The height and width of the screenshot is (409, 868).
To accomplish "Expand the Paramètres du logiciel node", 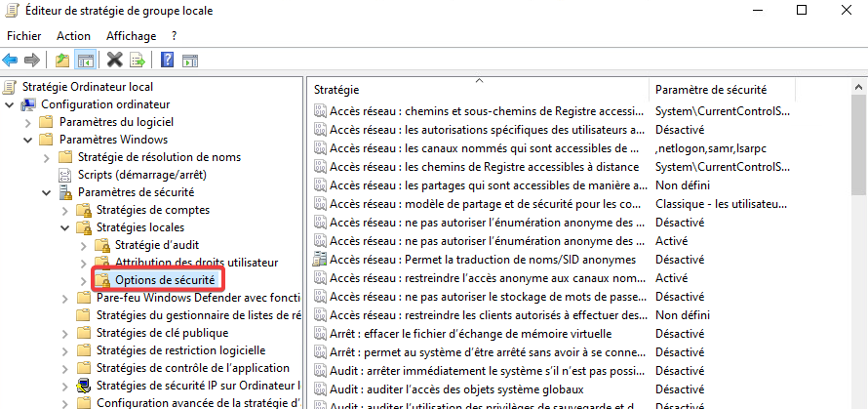I will tap(28, 122).
